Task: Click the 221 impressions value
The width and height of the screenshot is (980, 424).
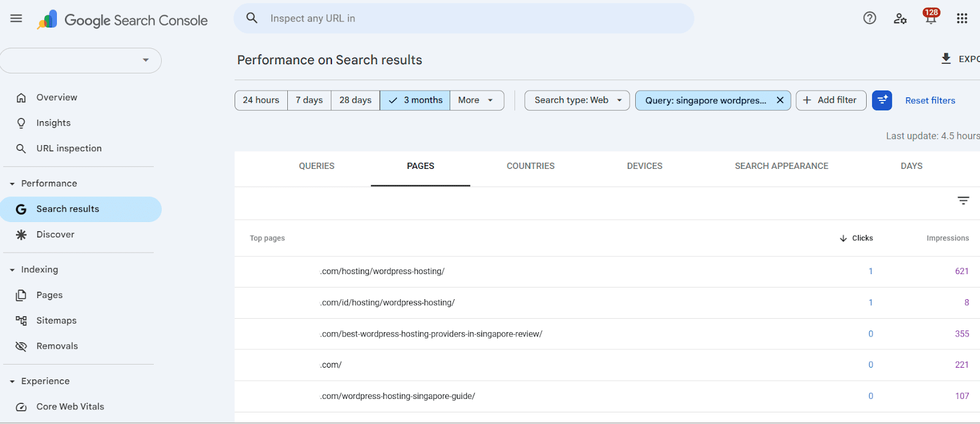Action: click(962, 365)
